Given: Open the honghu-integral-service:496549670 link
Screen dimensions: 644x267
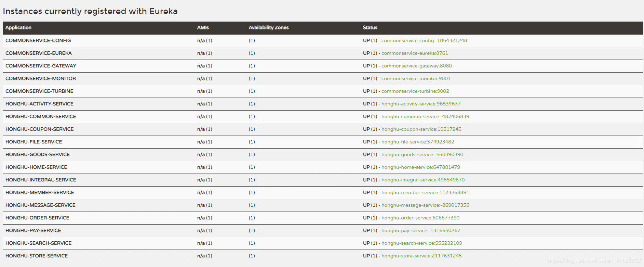Looking at the screenshot, I should (x=423, y=180).
